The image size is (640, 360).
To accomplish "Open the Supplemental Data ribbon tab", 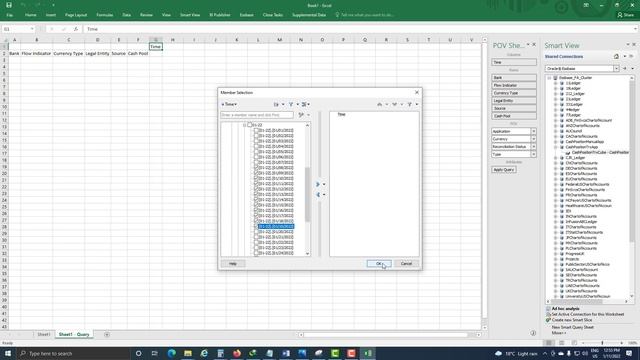I will 309,15.
